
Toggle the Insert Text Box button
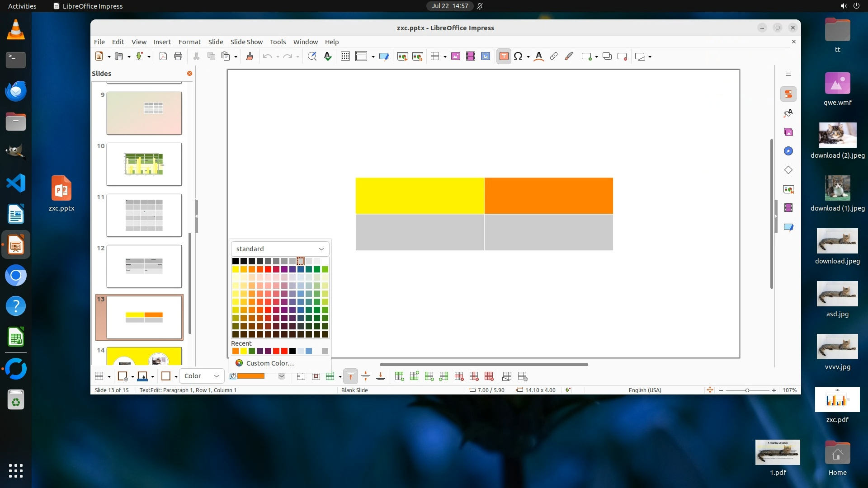click(504, 56)
